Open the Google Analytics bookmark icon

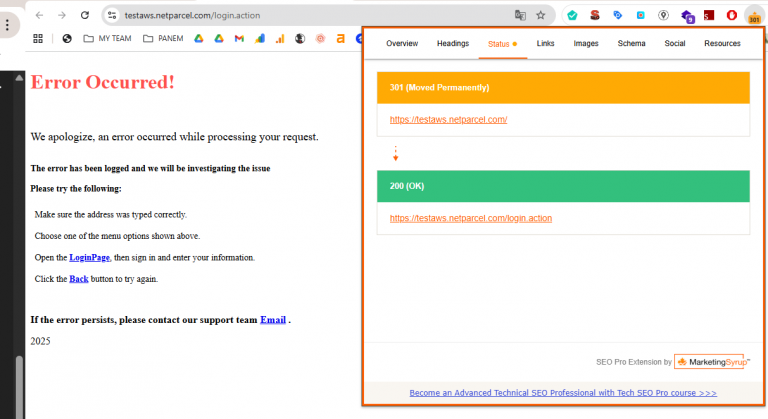[x=280, y=38]
